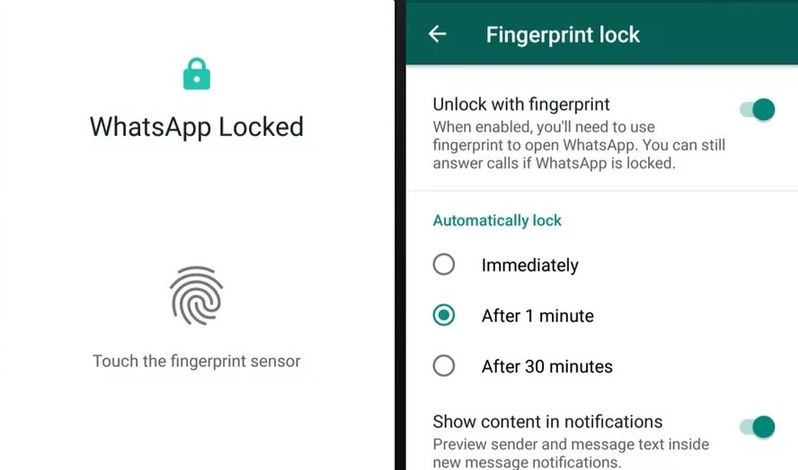The width and height of the screenshot is (798, 470).
Task: Tap the Immediately option label
Action: (x=530, y=265)
